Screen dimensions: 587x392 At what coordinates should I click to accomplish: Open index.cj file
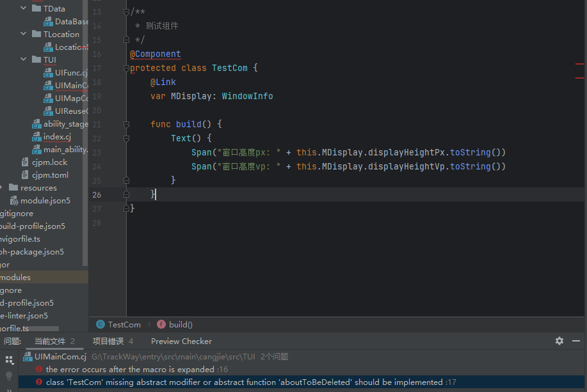click(x=57, y=136)
